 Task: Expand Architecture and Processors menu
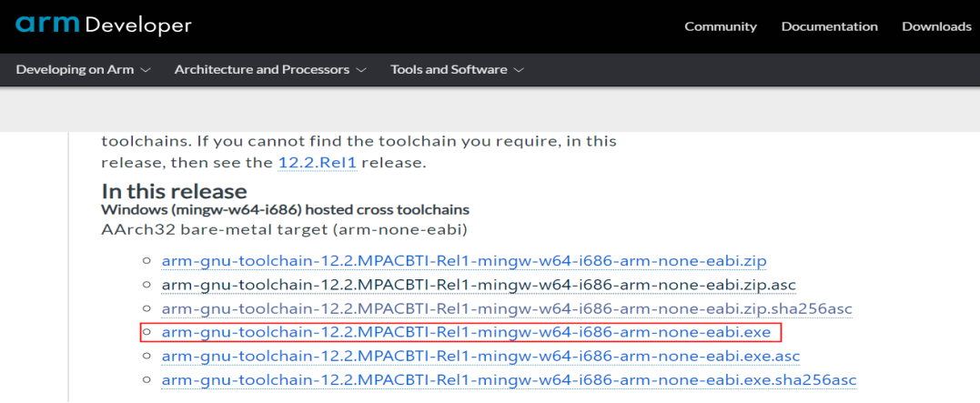pos(262,70)
